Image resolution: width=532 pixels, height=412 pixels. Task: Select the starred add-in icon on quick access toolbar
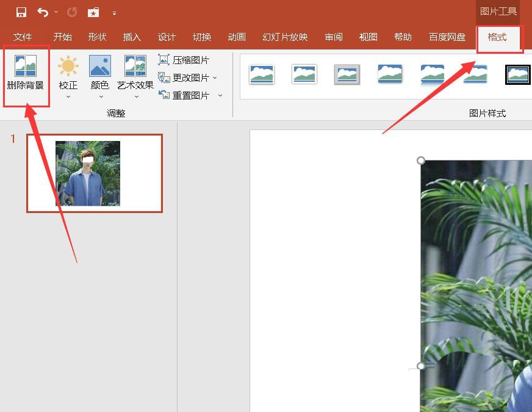point(93,11)
